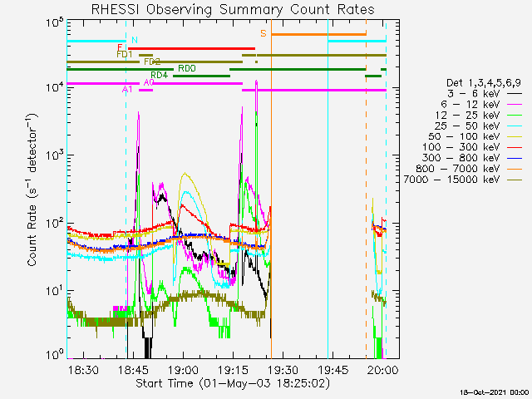Click the yellow line swatch for 50 - 100 keV
Viewport: 532px width, 399px height.
(x=515, y=136)
